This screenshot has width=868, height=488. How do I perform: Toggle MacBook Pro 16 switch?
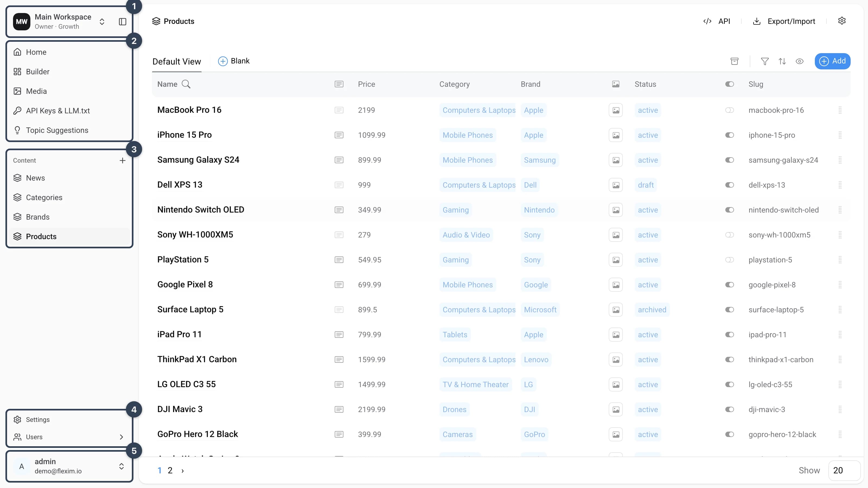click(729, 110)
